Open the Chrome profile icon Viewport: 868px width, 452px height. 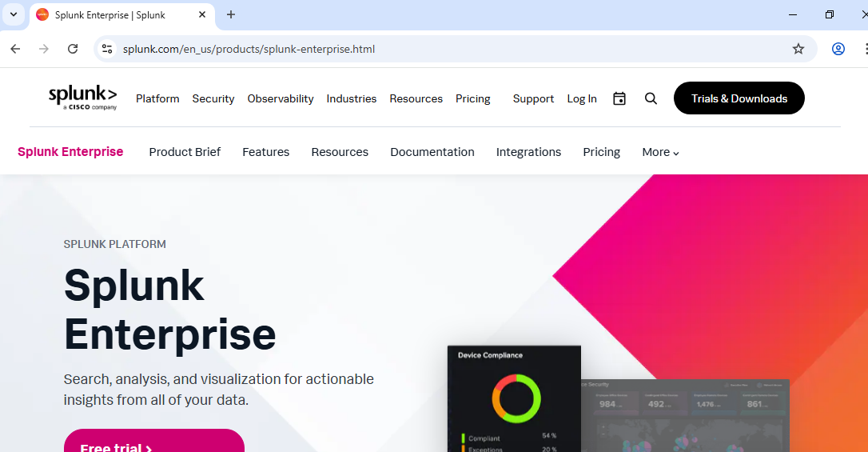[x=838, y=49]
